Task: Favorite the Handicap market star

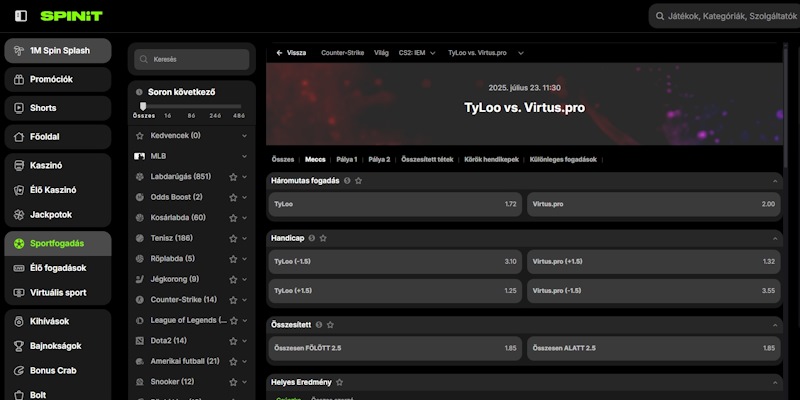Action: click(x=323, y=238)
